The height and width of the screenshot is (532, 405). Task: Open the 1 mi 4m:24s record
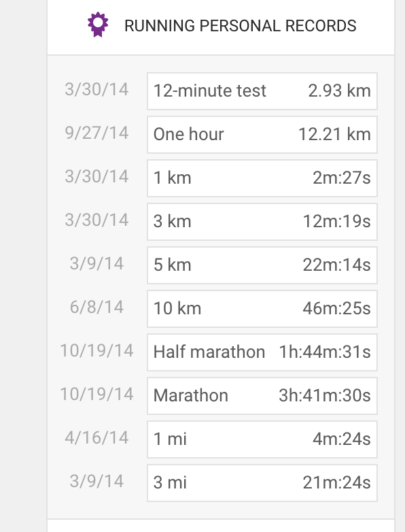(262, 439)
